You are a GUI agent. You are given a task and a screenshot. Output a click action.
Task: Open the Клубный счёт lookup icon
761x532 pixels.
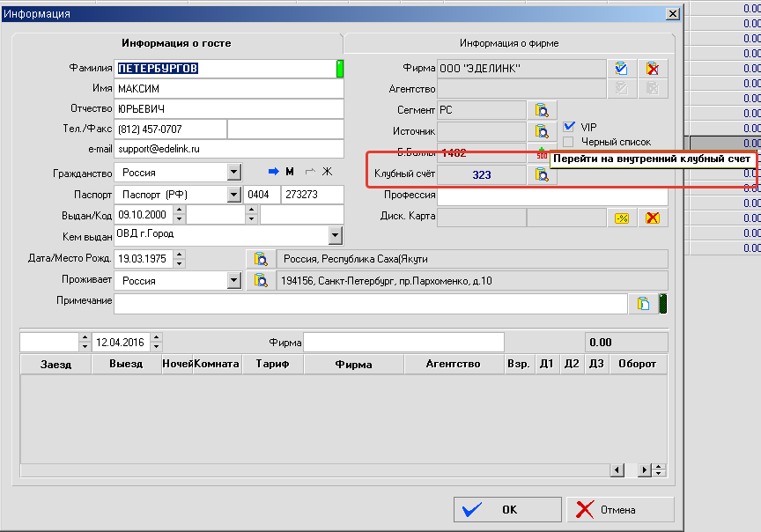coord(542,174)
